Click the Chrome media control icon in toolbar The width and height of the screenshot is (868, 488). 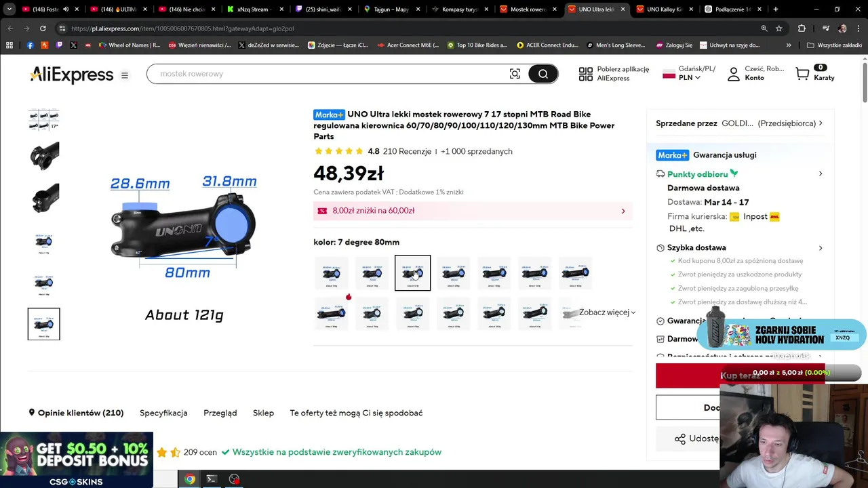(x=825, y=28)
